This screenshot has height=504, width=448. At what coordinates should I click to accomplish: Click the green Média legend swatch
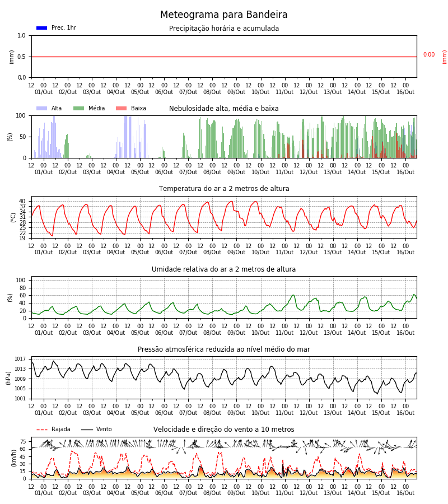[79, 108]
